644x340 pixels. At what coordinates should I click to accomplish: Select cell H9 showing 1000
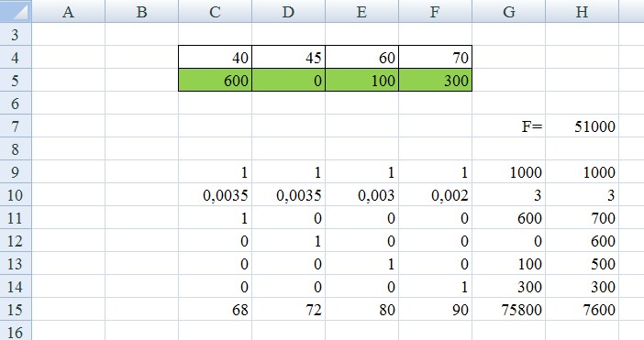(582, 172)
